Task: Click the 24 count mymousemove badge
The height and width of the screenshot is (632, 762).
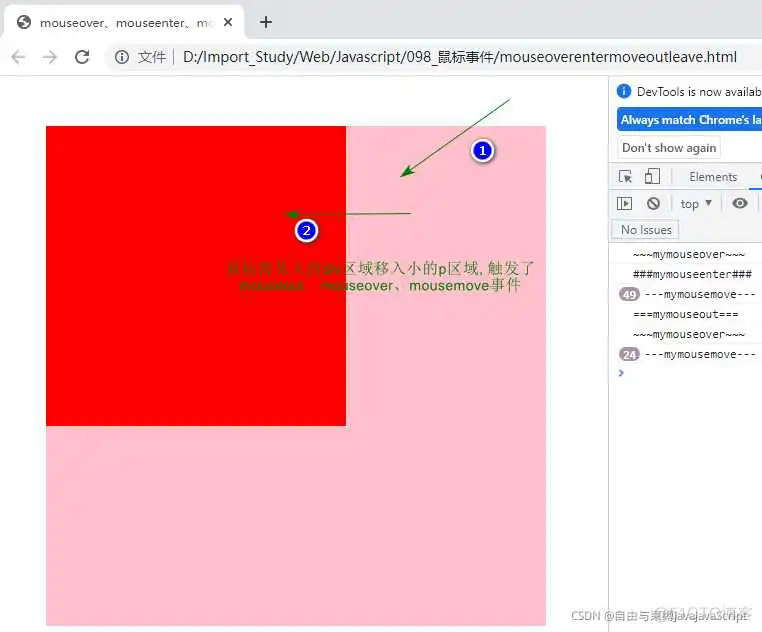Action: pyautogui.click(x=629, y=354)
